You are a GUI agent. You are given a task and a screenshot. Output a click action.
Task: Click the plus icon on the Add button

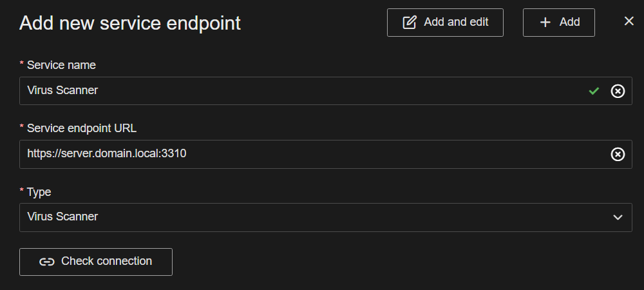545,23
